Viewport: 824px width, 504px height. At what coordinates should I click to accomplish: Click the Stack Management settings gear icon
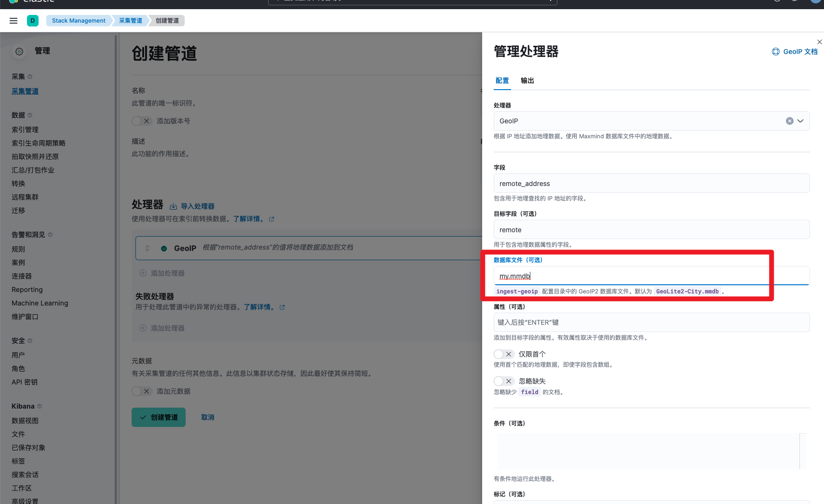coord(19,51)
